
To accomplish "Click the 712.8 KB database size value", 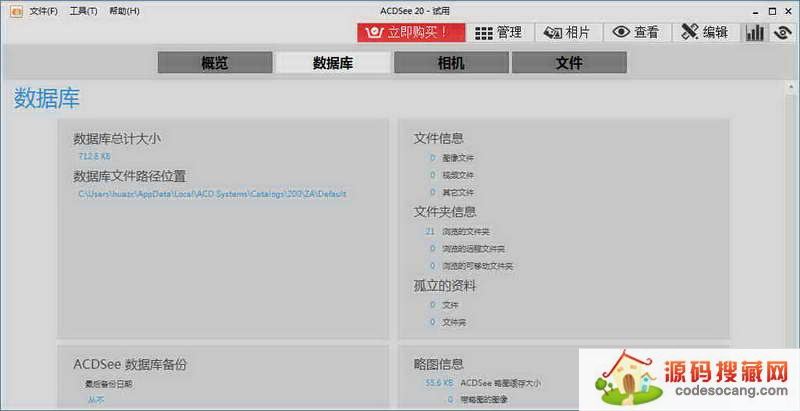I will [x=94, y=157].
